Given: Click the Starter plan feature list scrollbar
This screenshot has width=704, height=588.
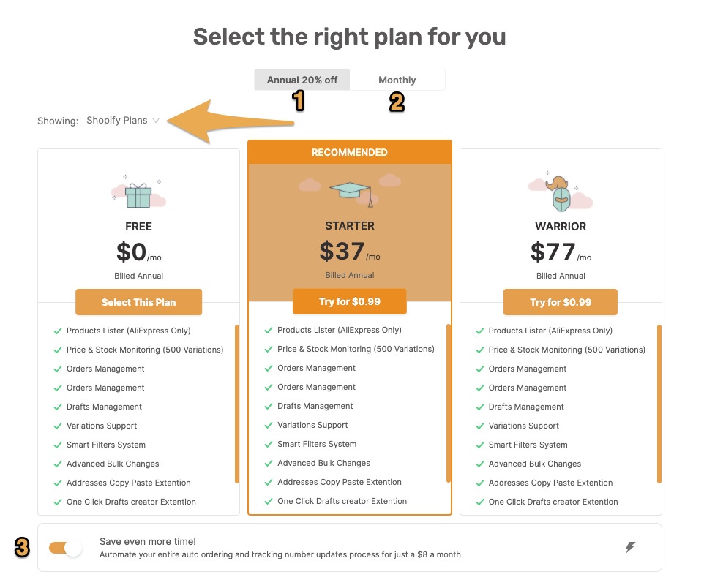Looking at the screenshot, I should 449,403.
